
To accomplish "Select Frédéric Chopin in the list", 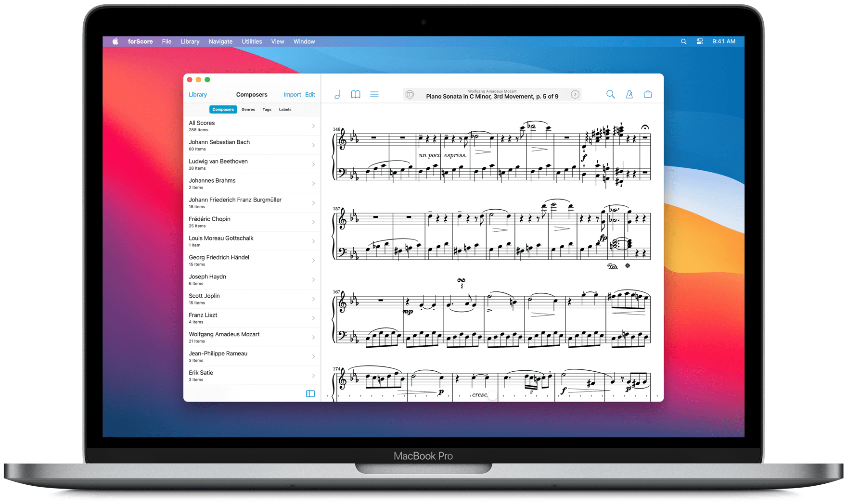I will coord(252,222).
